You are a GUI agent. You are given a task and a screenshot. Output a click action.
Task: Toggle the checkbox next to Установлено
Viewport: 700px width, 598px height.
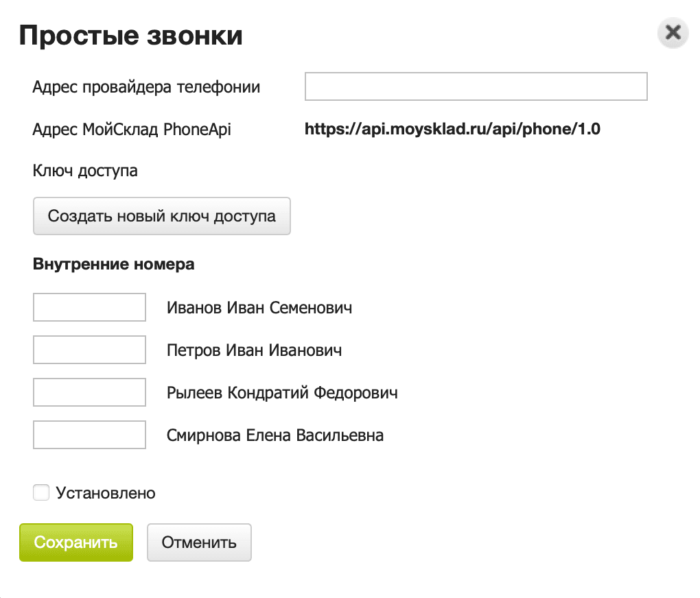pyautogui.click(x=41, y=492)
